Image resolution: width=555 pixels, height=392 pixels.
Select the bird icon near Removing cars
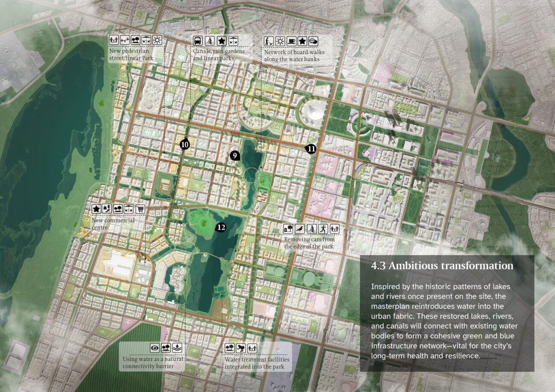pyautogui.click(x=301, y=228)
